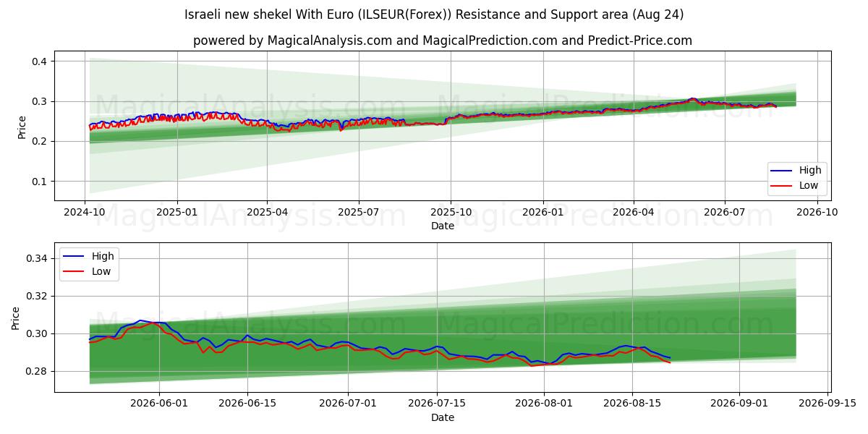Screen dimensions: 868x434
Task: Click the '2025-07' date label on top chart
Action: (x=359, y=213)
